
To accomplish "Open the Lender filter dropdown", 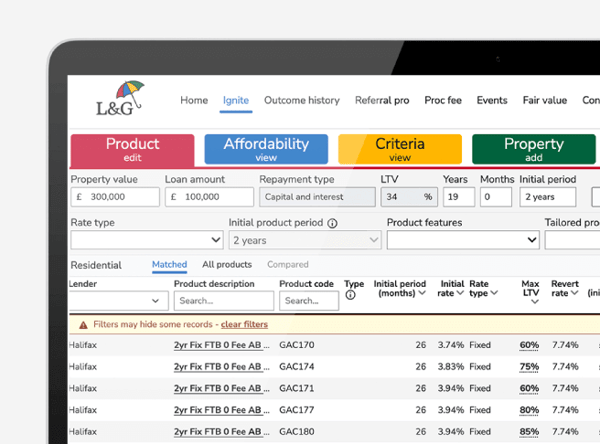I will click(x=118, y=301).
